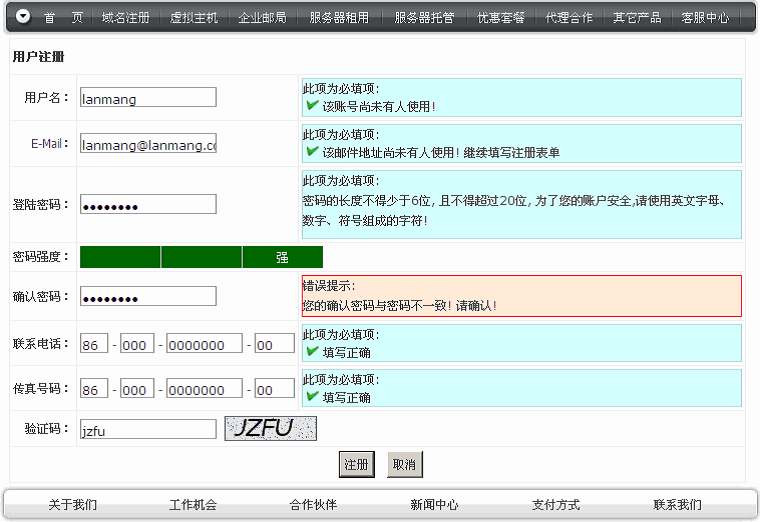Click the E-Mail input field

point(148,143)
